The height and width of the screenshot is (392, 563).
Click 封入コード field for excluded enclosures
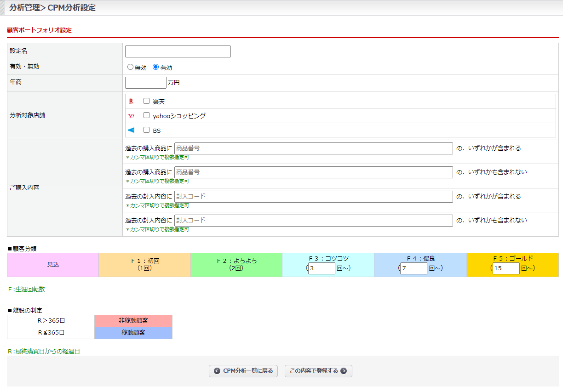313,221
